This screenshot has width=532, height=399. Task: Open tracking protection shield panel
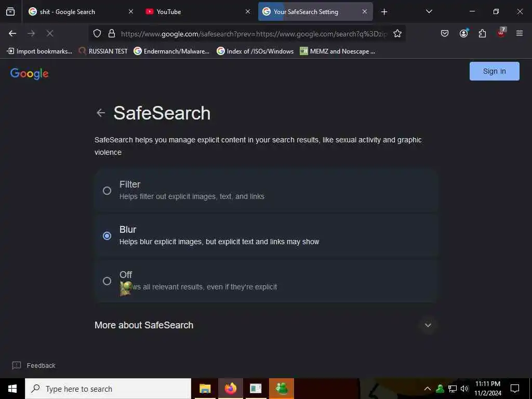coord(97,33)
